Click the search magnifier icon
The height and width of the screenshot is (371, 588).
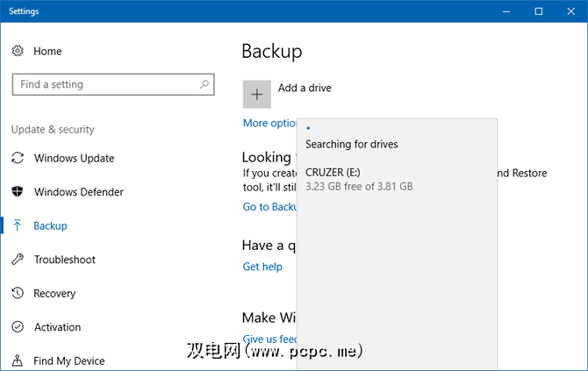204,85
